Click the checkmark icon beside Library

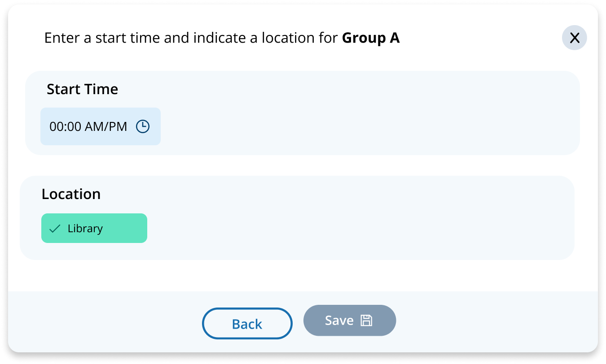click(x=55, y=229)
